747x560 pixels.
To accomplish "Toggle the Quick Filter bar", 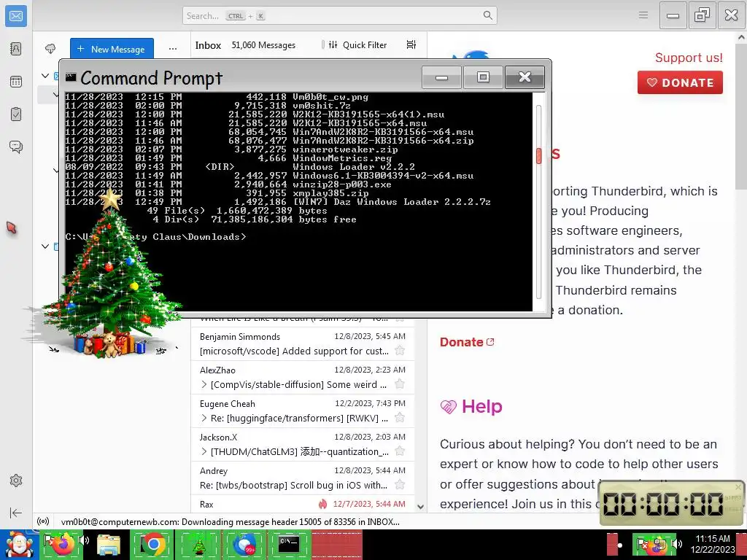I will (358, 44).
